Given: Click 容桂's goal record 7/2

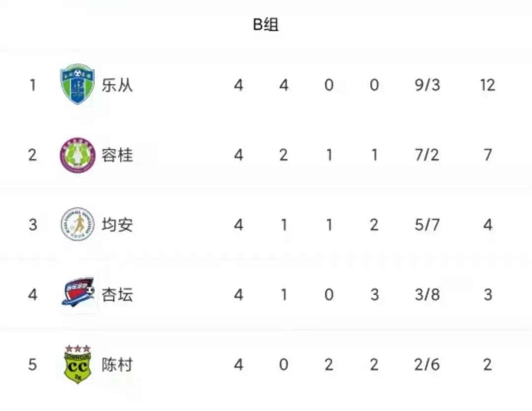Looking at the screenshot, I should coord(427,155).
